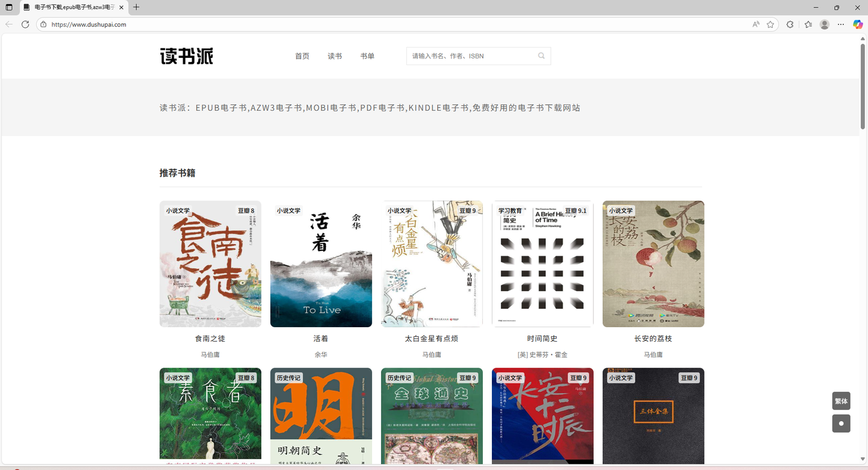Click the tagline starting with 读书派：EPUB电子书
Viewport: 868px width, 470px height.
click(370, 108)
